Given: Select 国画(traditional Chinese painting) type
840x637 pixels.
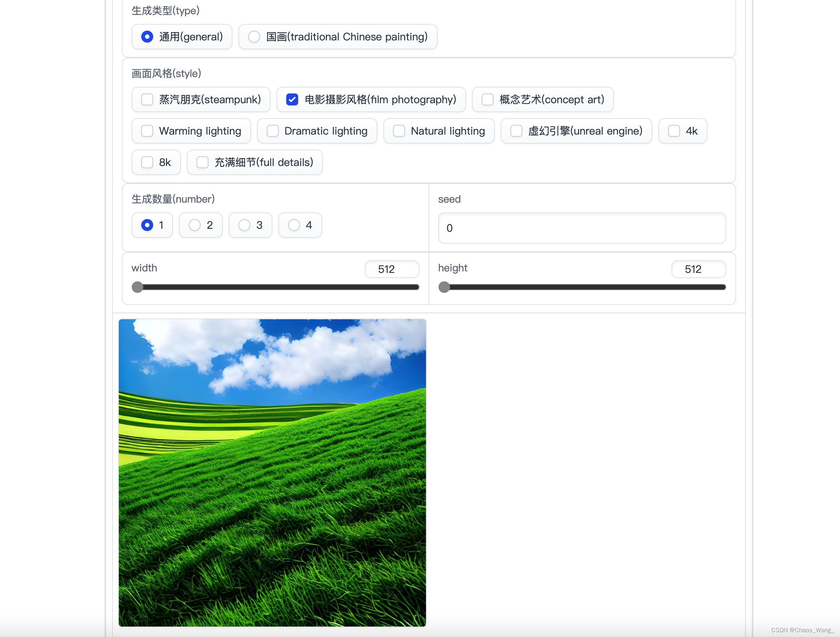Looking at the screenshot, I should [x=255, y=36].
